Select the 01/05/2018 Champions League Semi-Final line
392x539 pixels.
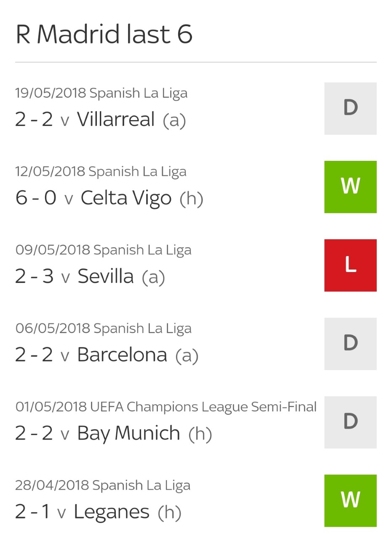tap(166, 407)
